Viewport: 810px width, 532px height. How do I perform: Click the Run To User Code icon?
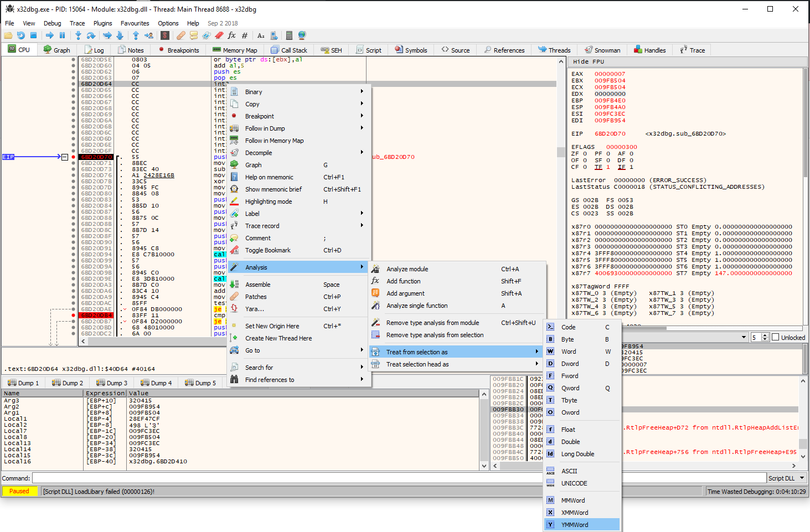[x=149, y=35]
